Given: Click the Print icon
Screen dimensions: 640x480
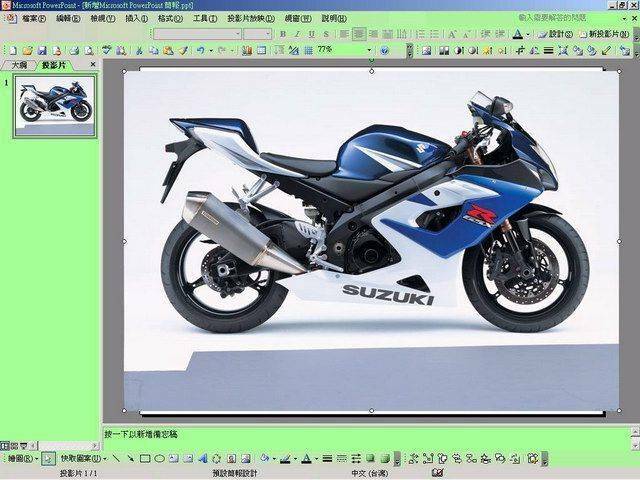Looking at the screenshot, I should click(74, 50).
